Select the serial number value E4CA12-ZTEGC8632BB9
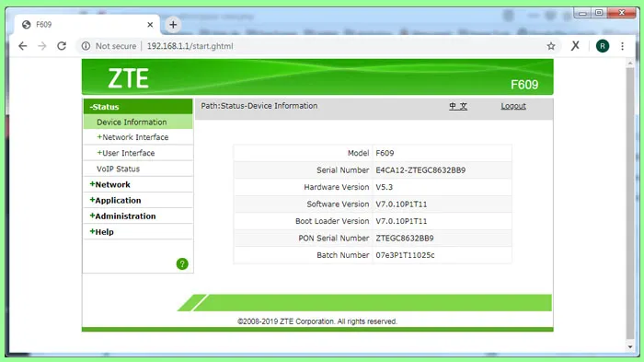The image size is (644, 362). tap(420, 169)
